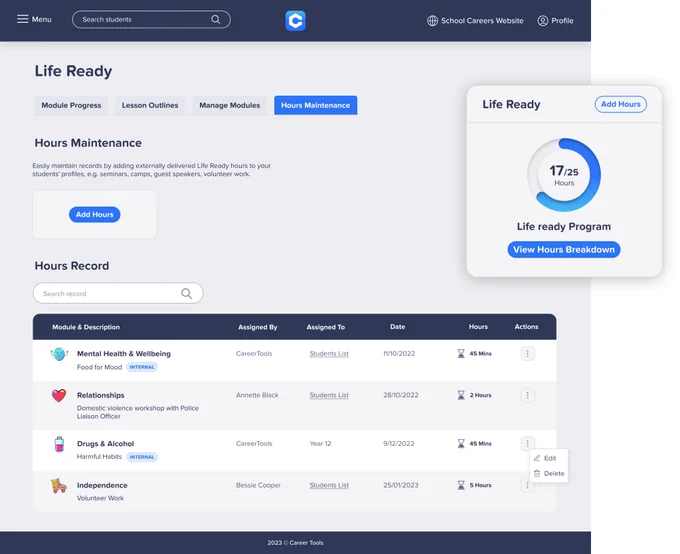Click the hourglass icon in the 11/10/2022 row
680x554 pixels.
coord(461,354)
